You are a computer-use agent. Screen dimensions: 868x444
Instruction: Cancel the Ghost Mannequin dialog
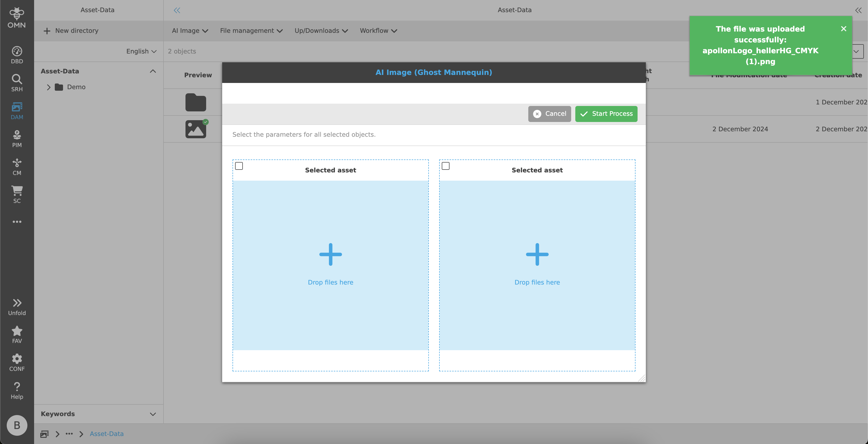tap(549, 114)
